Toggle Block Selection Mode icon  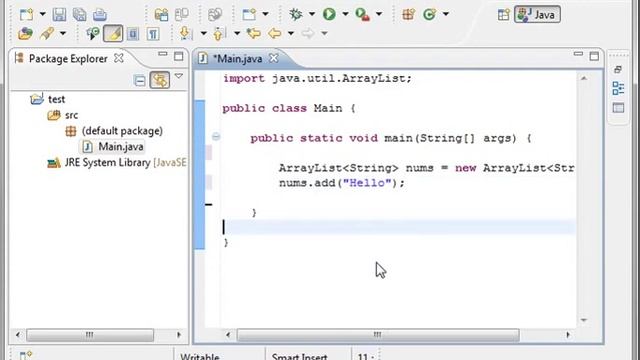pyautogui.click(x=133, y=33)
